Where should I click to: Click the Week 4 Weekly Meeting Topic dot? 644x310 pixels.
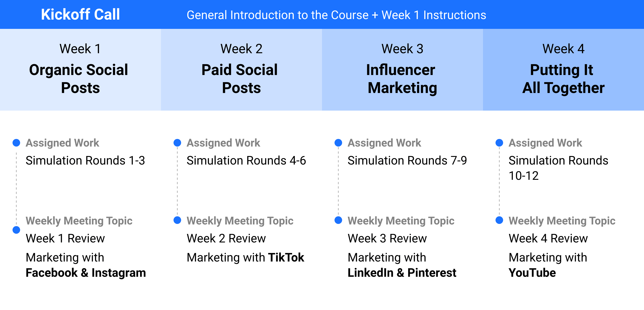coord(499,220)
